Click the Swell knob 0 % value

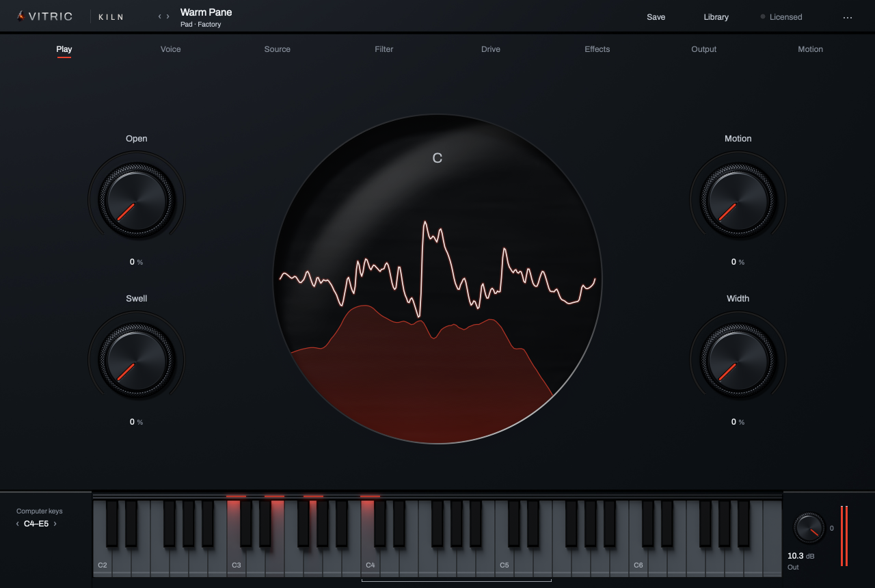point(137,422)
